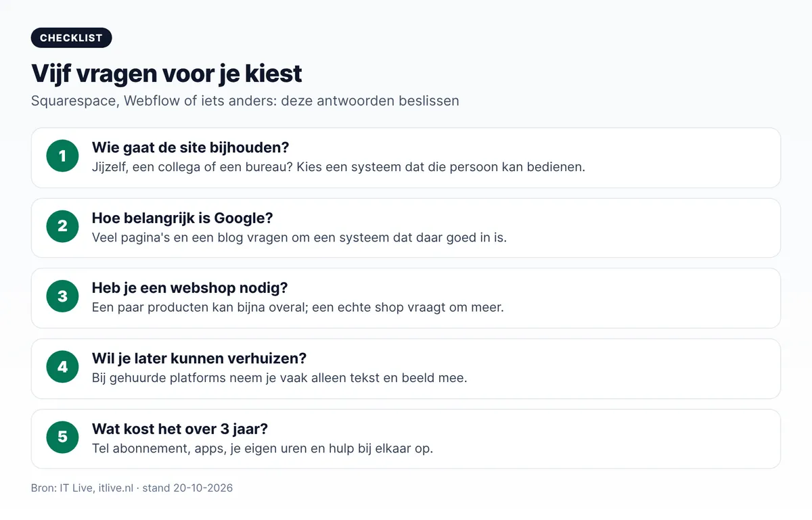Image resolution: width=812 pixels, height=520 pixels.
Task: Click the CHECKLIST badge
Action: click(x=71, y=38)
